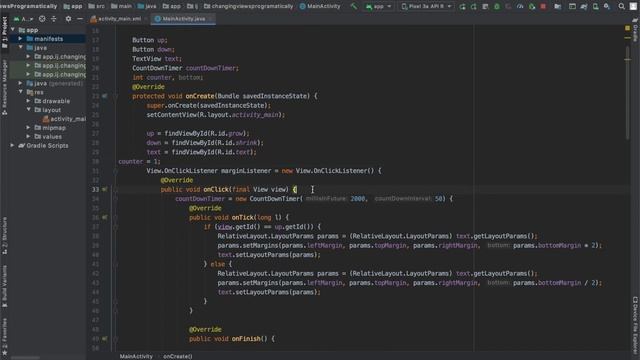Click the Run with Coverage icon

pos(508,7)
